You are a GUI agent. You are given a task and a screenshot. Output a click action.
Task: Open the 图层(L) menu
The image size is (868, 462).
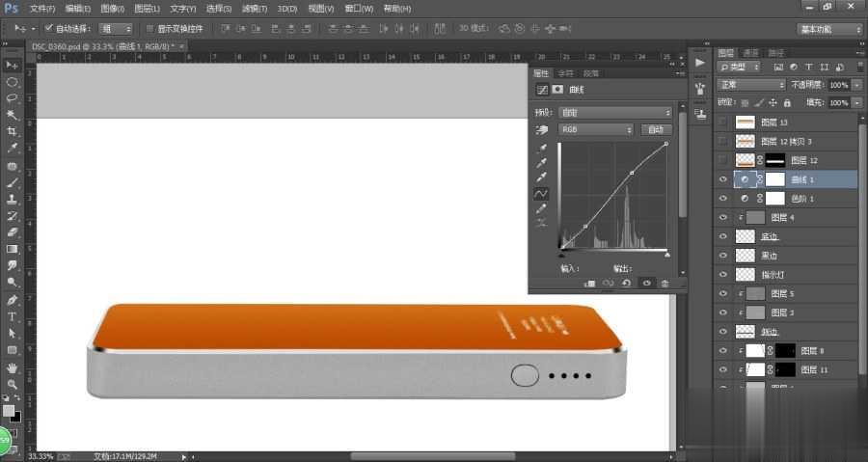click(x=147, y=9)
